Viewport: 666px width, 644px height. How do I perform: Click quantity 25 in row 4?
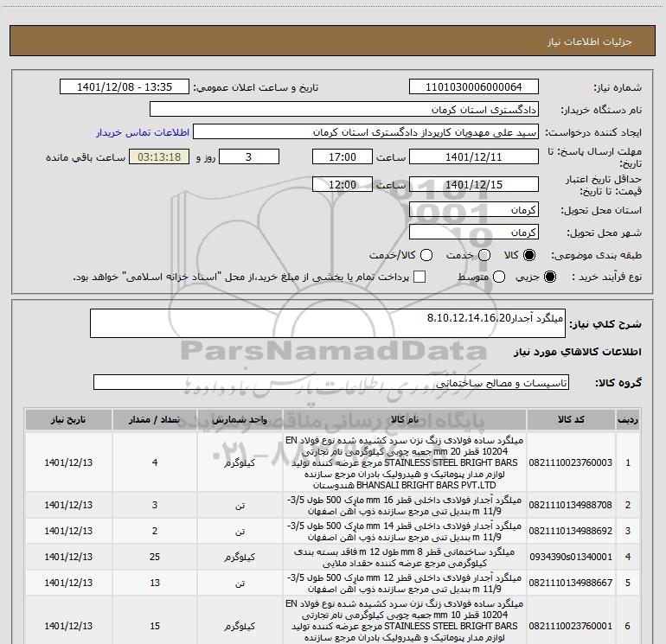pos(155,557)
